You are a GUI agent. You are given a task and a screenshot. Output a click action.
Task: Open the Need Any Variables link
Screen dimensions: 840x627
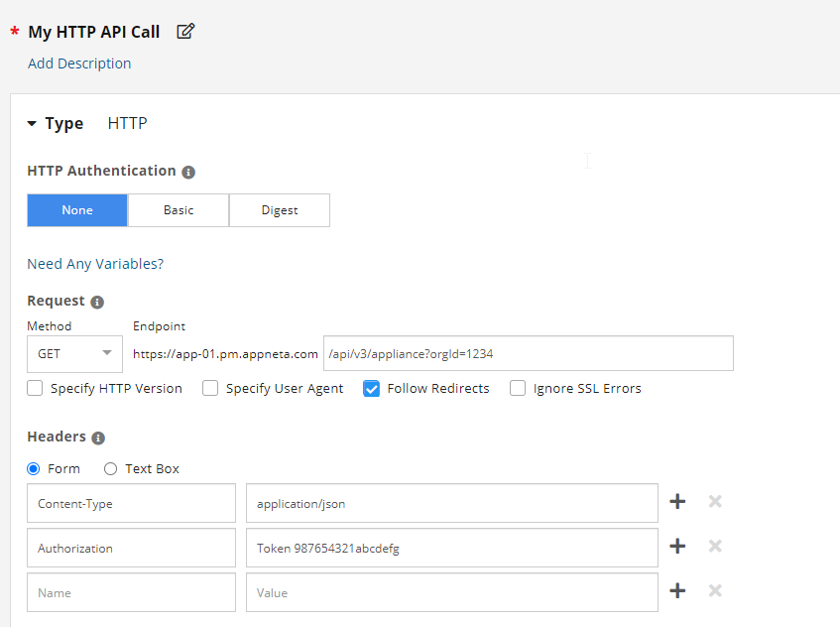click(95, 264)
